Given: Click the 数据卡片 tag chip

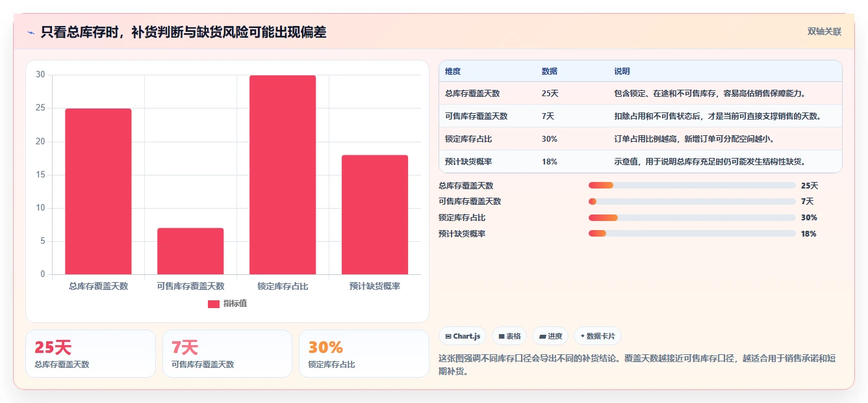Looking at the screenshot, I should coord(598,336).
